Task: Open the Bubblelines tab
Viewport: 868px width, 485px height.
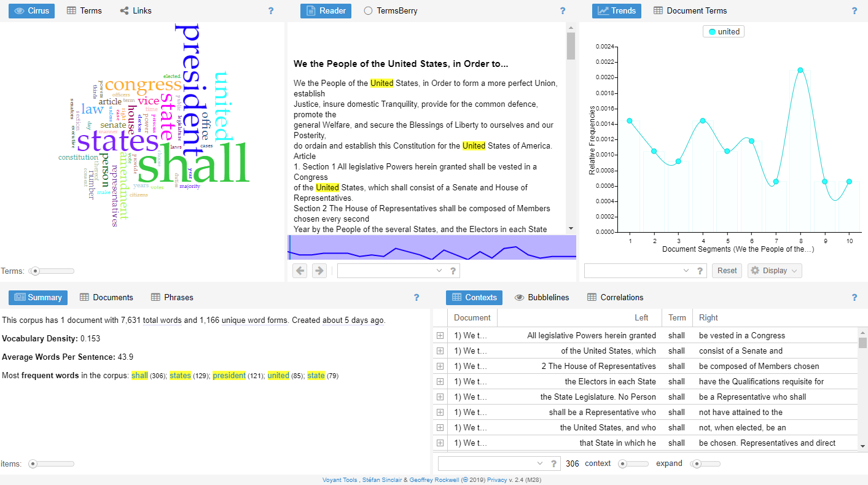Action: coord(542,297)
